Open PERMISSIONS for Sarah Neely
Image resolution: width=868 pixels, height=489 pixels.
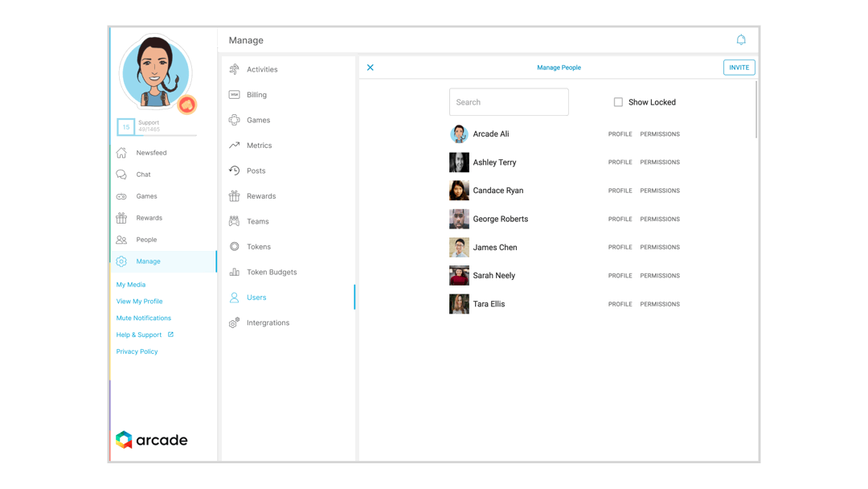click(660, 276)
